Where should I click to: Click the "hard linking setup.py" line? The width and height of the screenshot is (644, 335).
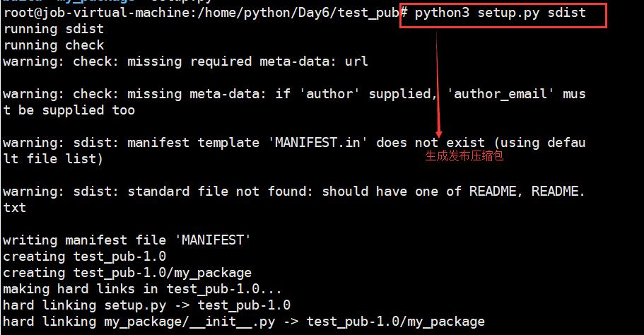click(146, 305)
